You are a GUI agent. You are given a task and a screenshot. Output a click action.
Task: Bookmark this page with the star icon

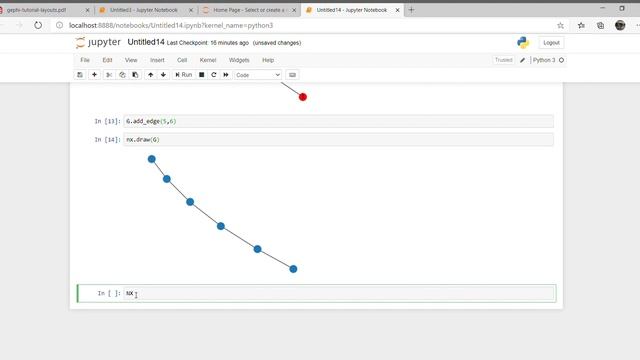[560, 25]
